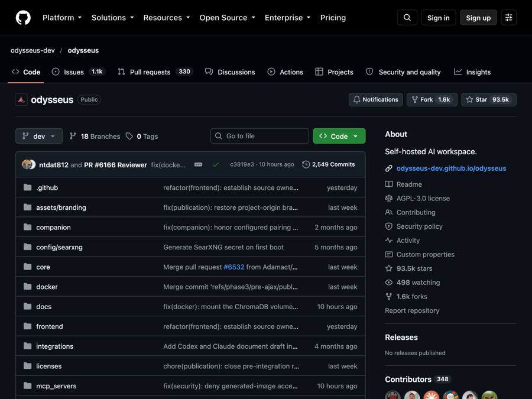Open "Generate SearXNG secret on first boot" commit

click(x=223, y=247)
